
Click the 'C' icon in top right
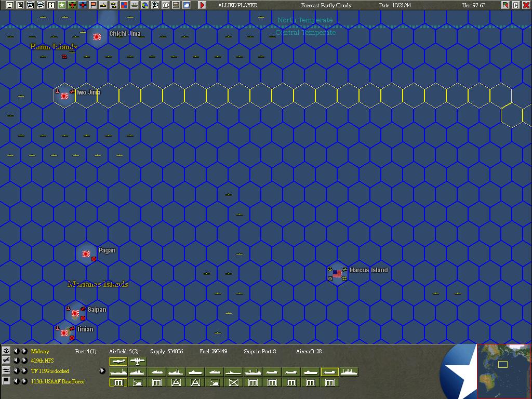516,5
